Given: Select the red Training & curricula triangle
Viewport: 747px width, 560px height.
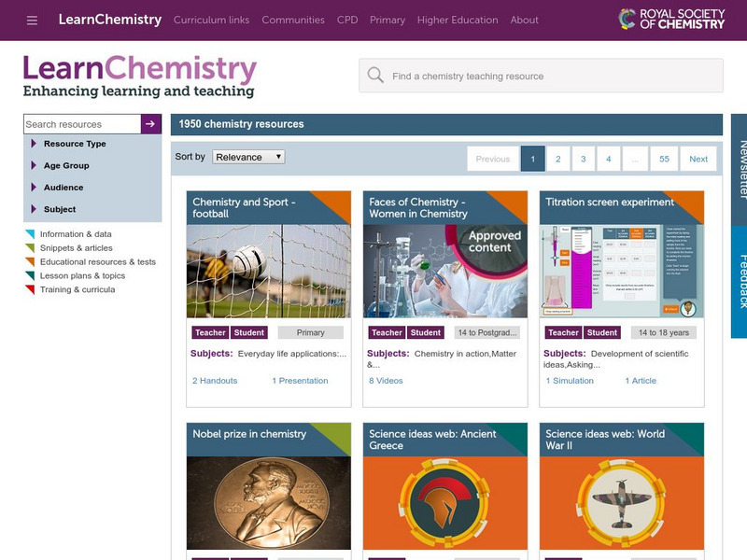Looking at the screenshot, I should (30, 289).
